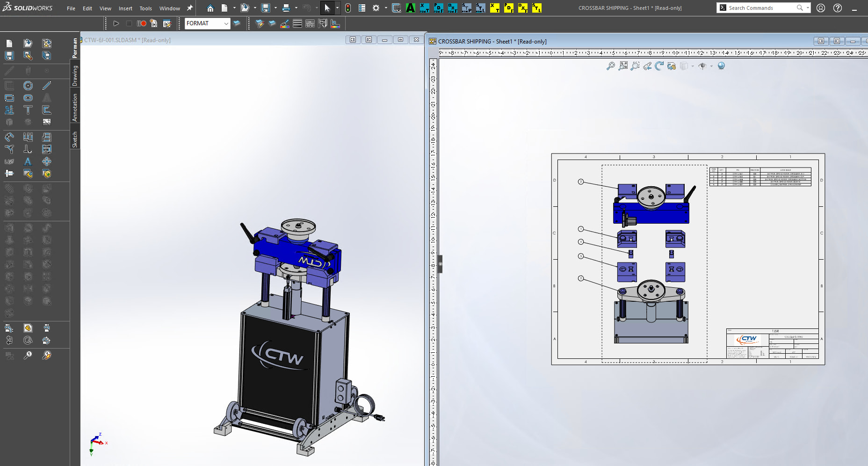Image resolution: width=868 pixels, height=466 pixels.
Task: Click the Rebuild traffic light icon
Action: 348,8
